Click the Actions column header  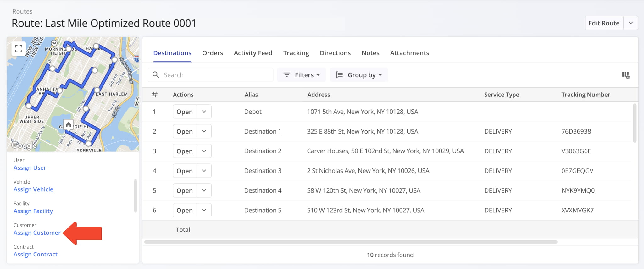click(183, 95)
